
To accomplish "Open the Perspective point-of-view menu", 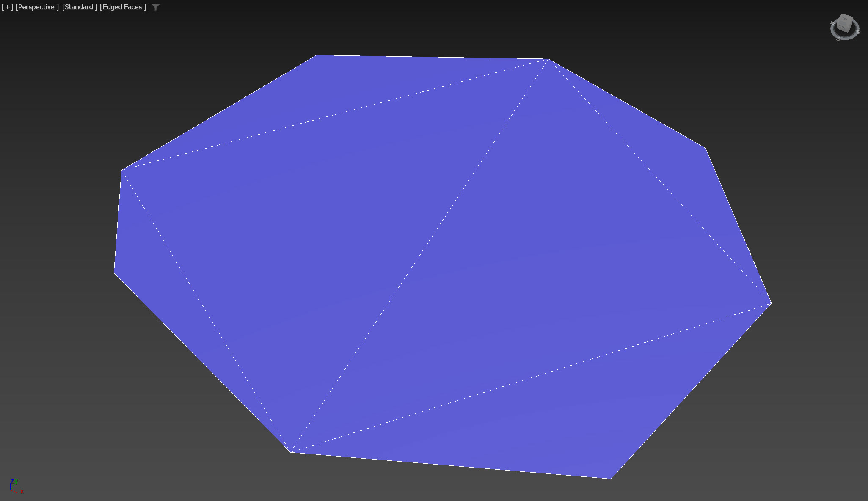I will (37, 7).
